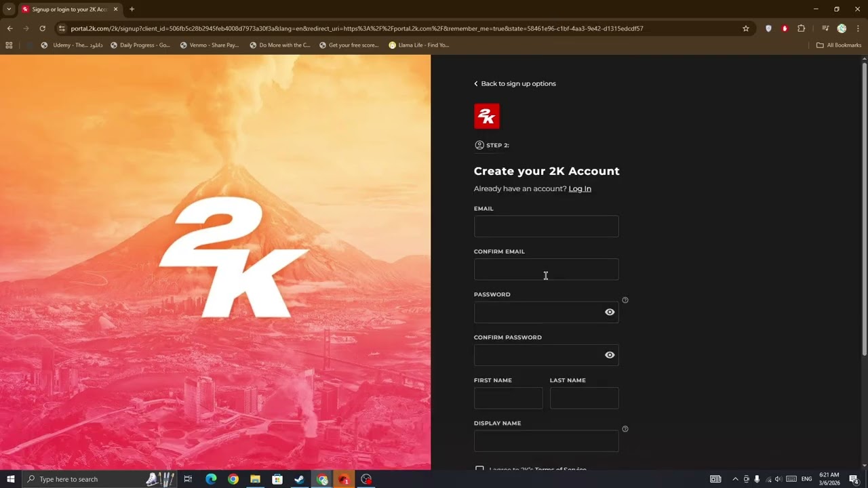Open a new browser tab
The width and height of the screenshot is (868, 488).
(132, 9)
